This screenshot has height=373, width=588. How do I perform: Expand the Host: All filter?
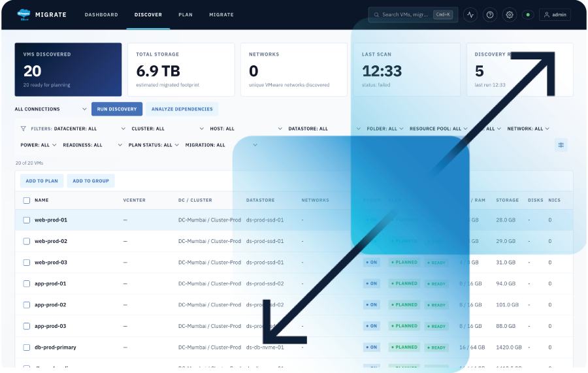click(x=246, y=129)
